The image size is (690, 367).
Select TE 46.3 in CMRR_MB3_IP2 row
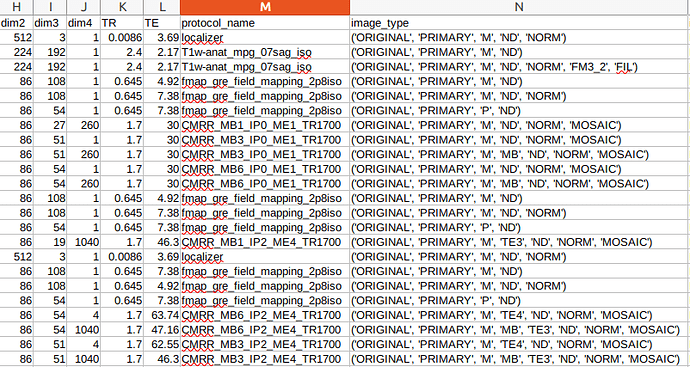[x=162, y=359]
